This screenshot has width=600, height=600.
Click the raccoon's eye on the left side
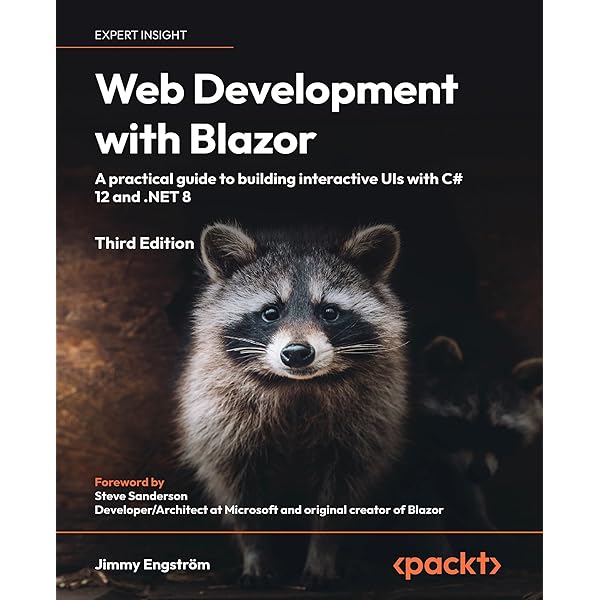pyautogui.click(x=269, y=314)
